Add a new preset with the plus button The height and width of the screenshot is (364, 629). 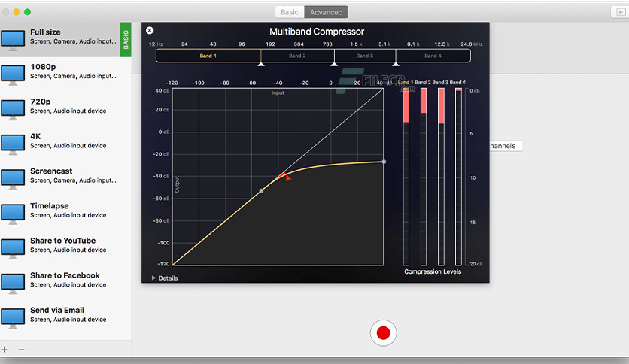point(4,350)
